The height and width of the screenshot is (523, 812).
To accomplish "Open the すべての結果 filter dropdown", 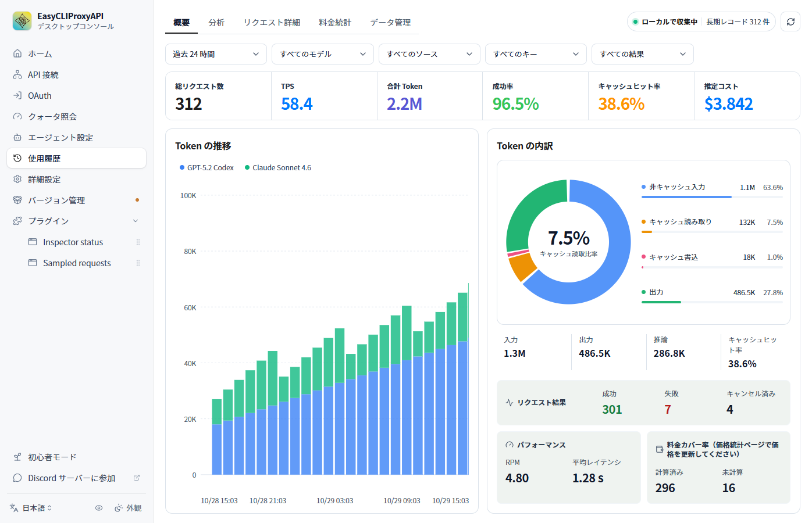I will tap(643, 54).
